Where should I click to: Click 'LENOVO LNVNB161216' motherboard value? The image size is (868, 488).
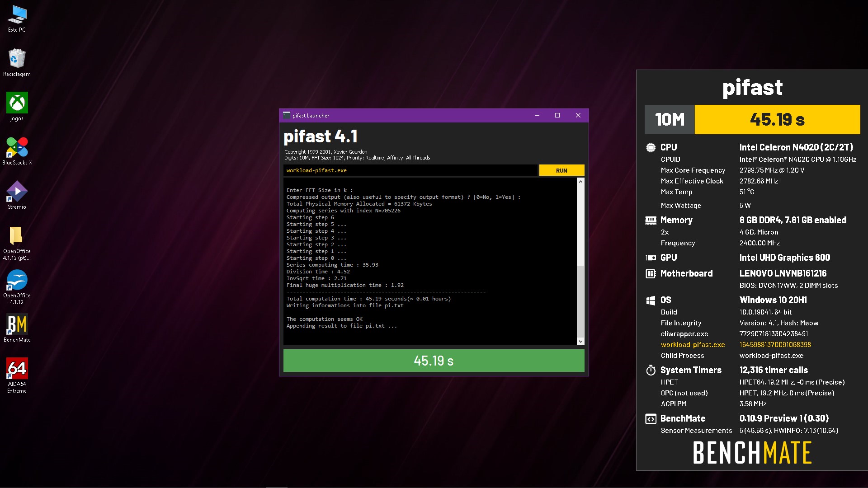point(783,273)
